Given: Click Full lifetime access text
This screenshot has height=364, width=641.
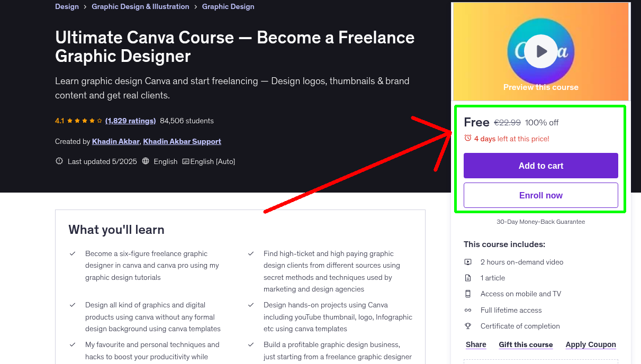Looking at the screenshot, I should pyautogui.click(x=511, y=310).
